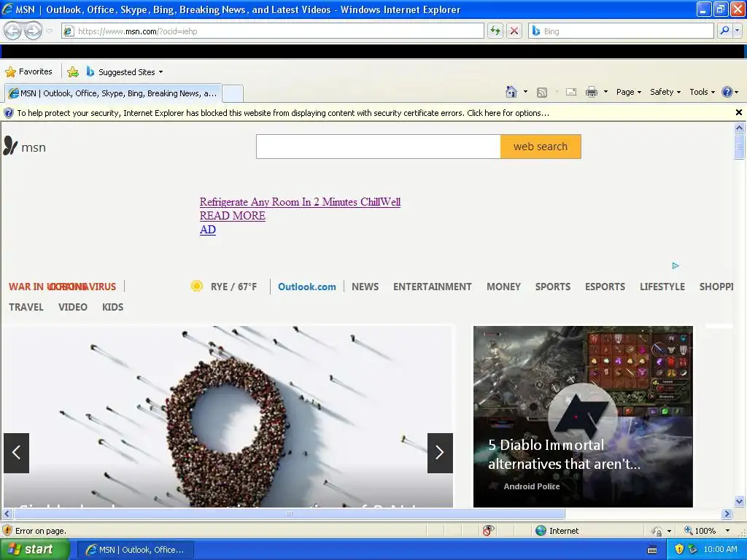Screen dimensions: 747x560
Task: Click the sun weather icon
Action: point(197,286)
